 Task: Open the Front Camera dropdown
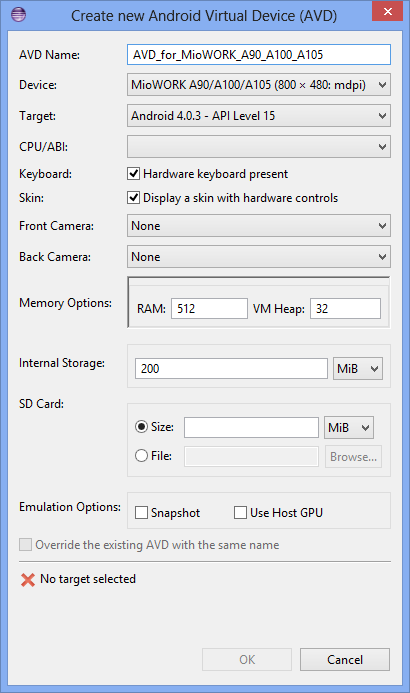(259, 226)
